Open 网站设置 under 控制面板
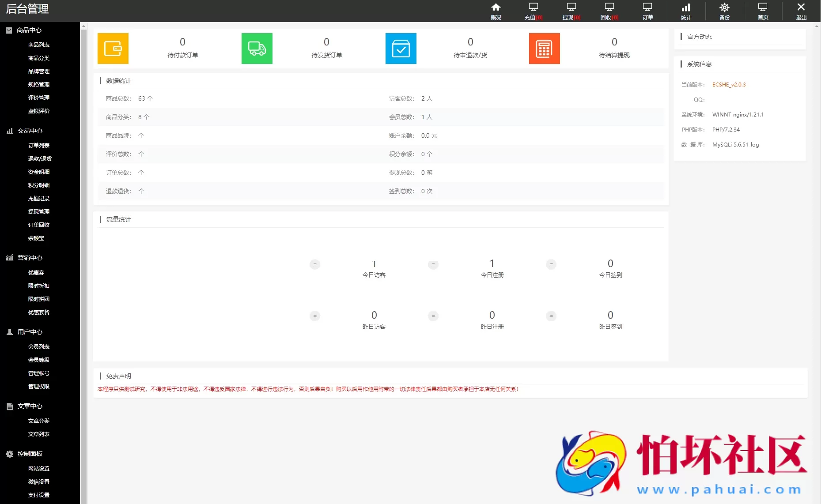Image resolution: width=821 pixels, height=504 pixels. [39, 468]
